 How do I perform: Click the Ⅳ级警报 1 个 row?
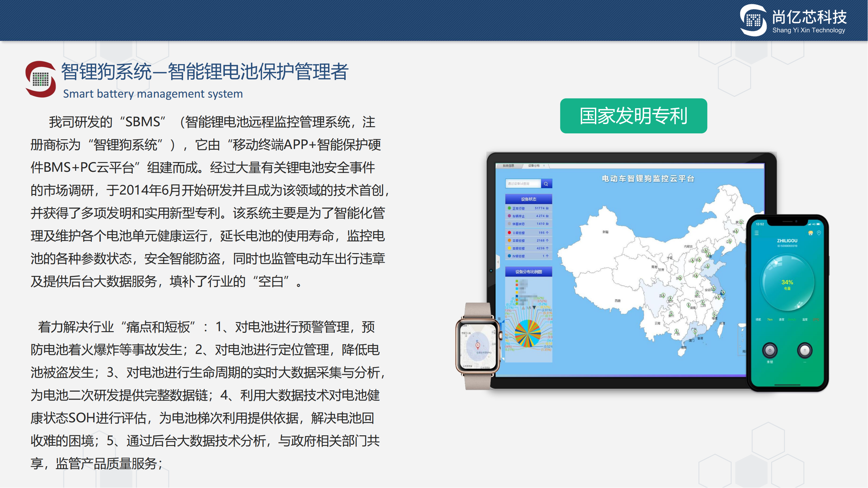[x=528, y=256]
